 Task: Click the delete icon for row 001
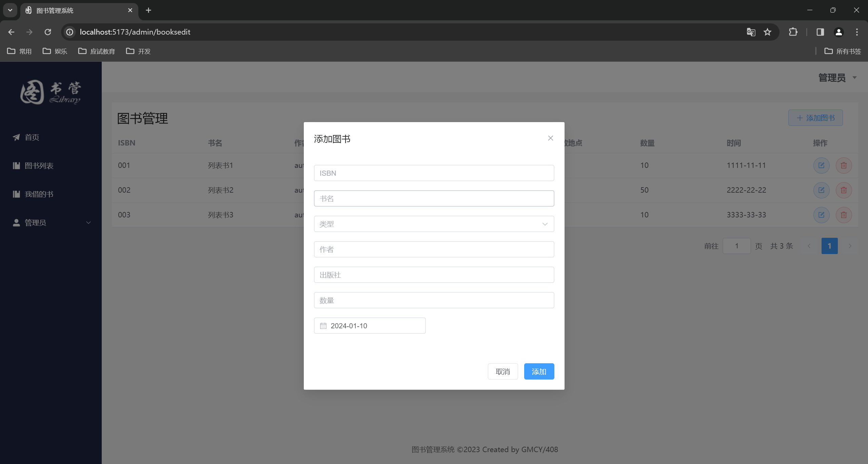point(844,165)
